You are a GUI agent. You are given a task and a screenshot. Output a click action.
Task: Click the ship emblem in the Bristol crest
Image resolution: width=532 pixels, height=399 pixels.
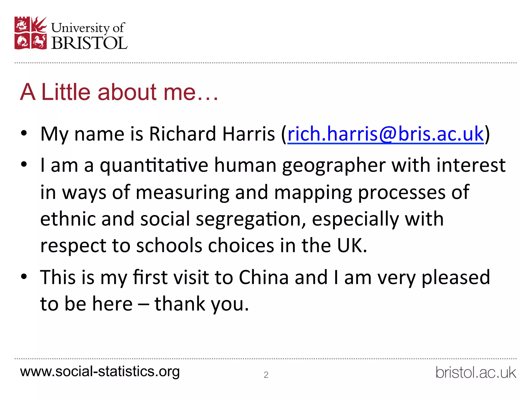tap(22, 25)
